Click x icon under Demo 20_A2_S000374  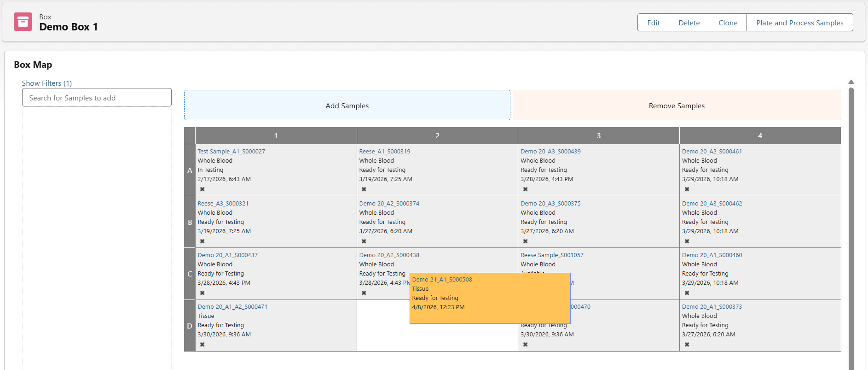click(x=364, y=241)
